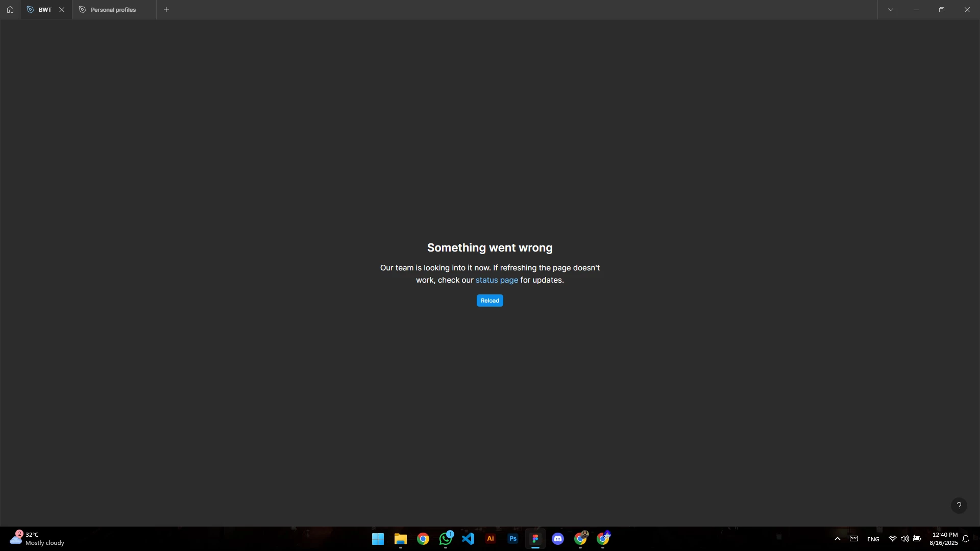Open the clock showing 12:40 PM
The height and width of the screenshot is (551, 980).
[x=943, y=539]
